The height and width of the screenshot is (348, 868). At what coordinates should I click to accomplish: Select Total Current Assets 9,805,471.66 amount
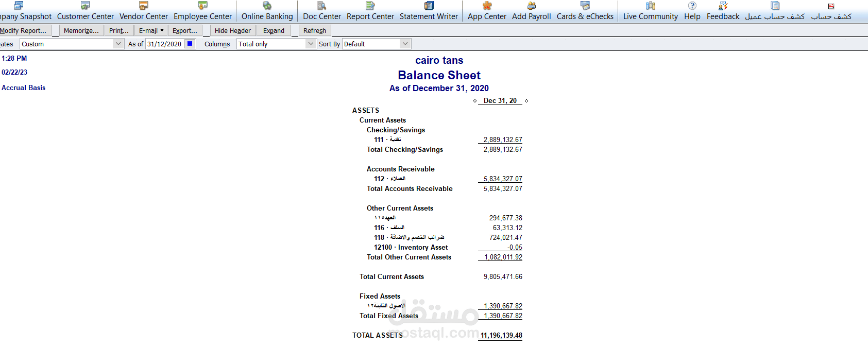pos(503,277)
